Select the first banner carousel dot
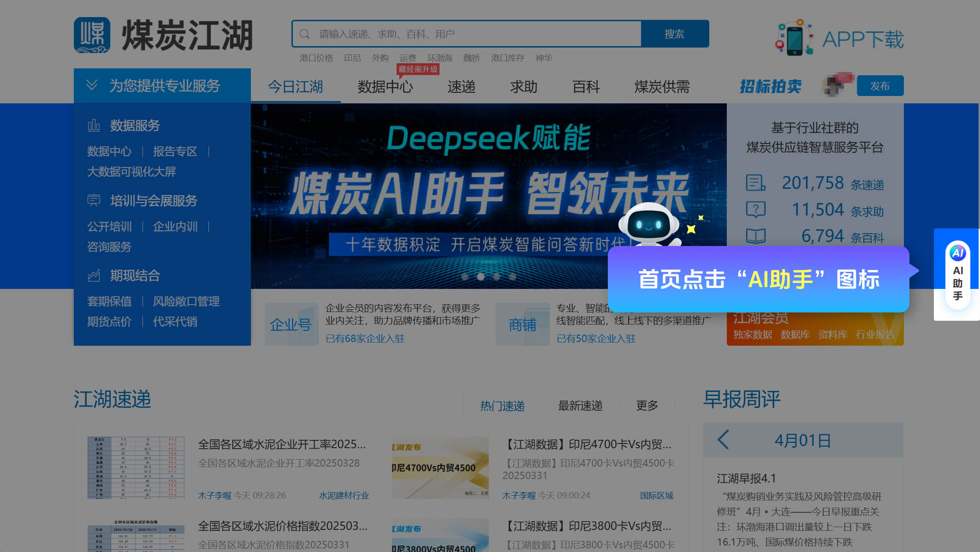Image resolution: width=980 pixels, height=552 pixels. click(x=465, y=276)
